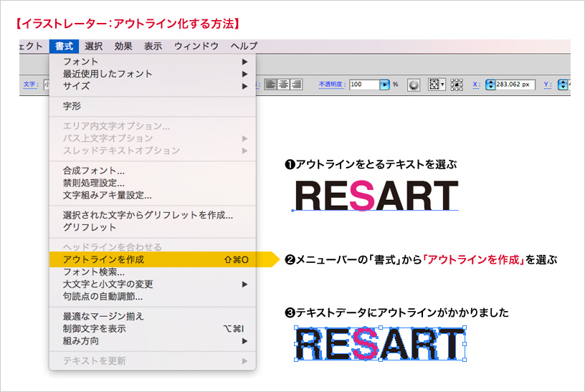585x392 pixels.
Task: Choose 禁則処理設定... menu item
Action: point(153,183)
